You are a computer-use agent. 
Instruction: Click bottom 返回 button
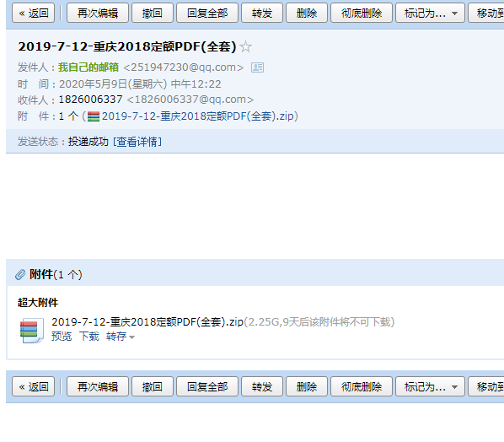click(34, 386)
